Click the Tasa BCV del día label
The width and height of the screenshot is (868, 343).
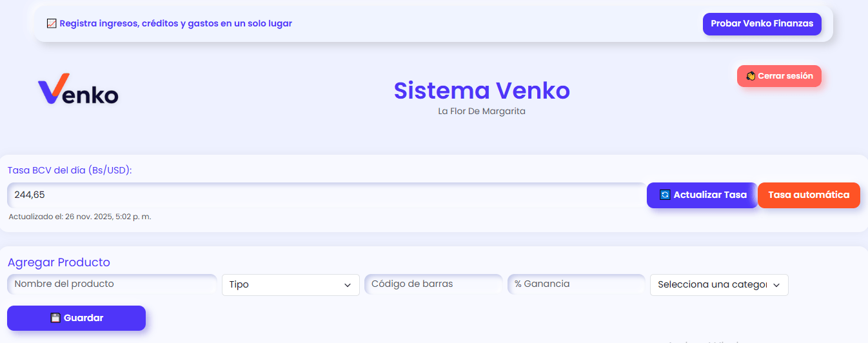click(x=70, y=170)
